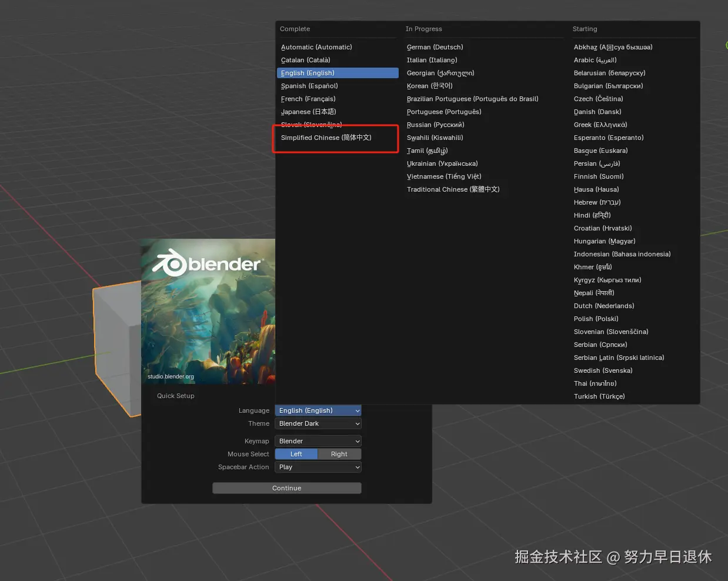Choose Dutch (Nederlands) language

pyautogui.click(x=634, y=306)
